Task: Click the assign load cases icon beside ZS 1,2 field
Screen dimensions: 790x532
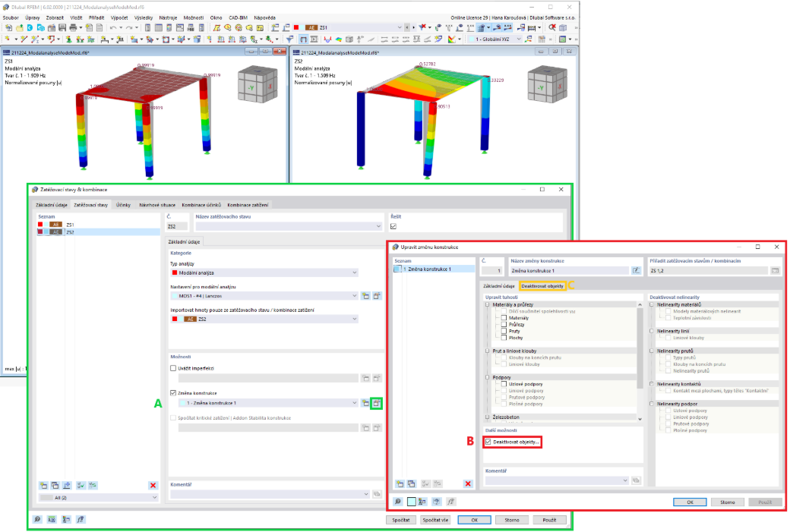Action: click(x=775, y=271)
